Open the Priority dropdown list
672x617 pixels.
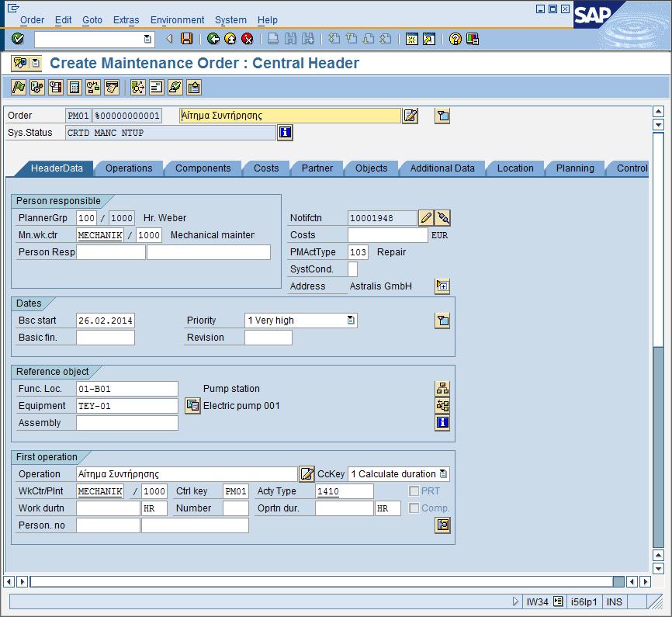point(351,321)
